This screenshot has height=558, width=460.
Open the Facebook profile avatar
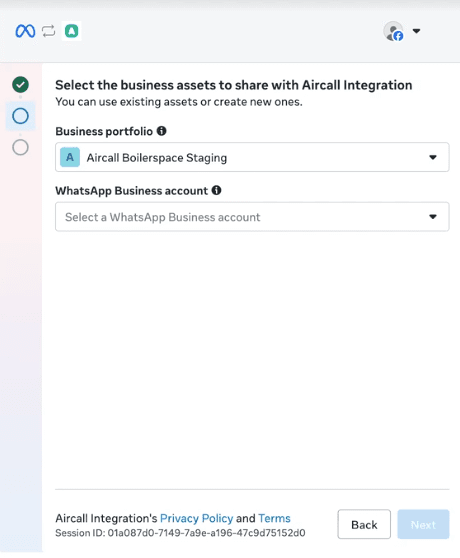click(393, 31)
